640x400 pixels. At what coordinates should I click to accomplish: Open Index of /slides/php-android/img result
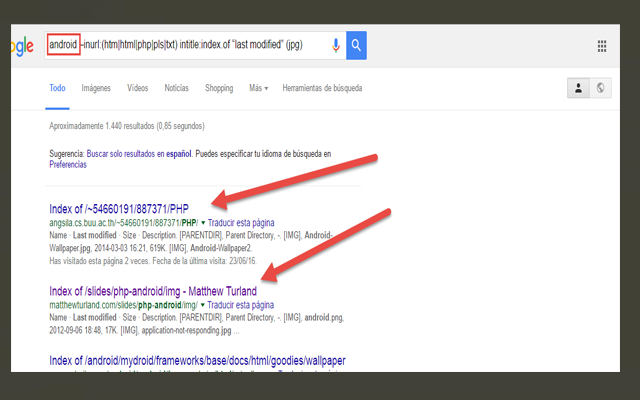(153, 291)
